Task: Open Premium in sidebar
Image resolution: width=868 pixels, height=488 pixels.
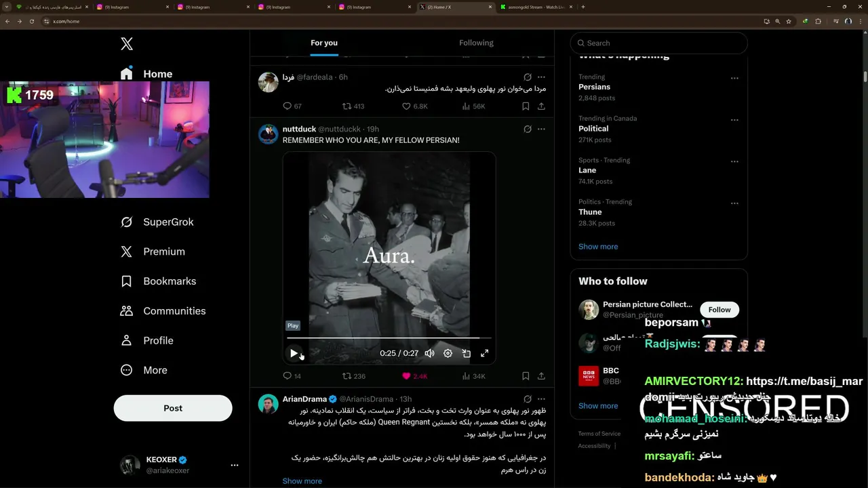Action: (x=153, y=251)
